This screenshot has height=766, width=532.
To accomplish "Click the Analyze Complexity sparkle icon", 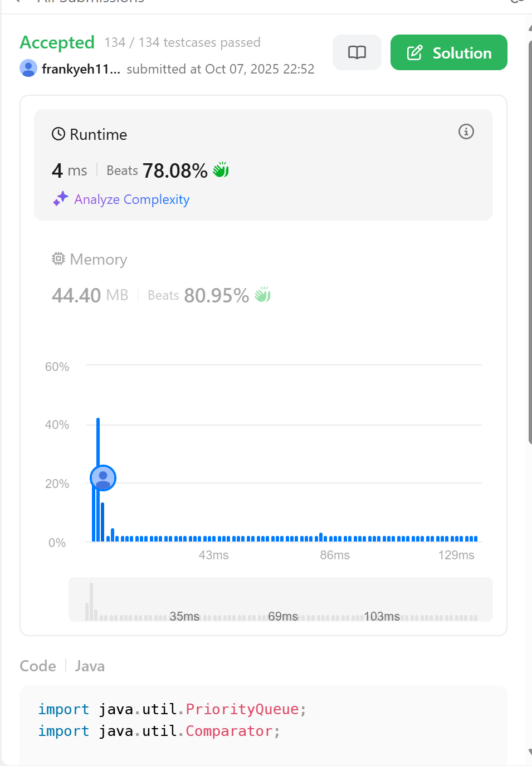I will click(x=61, y=199).
